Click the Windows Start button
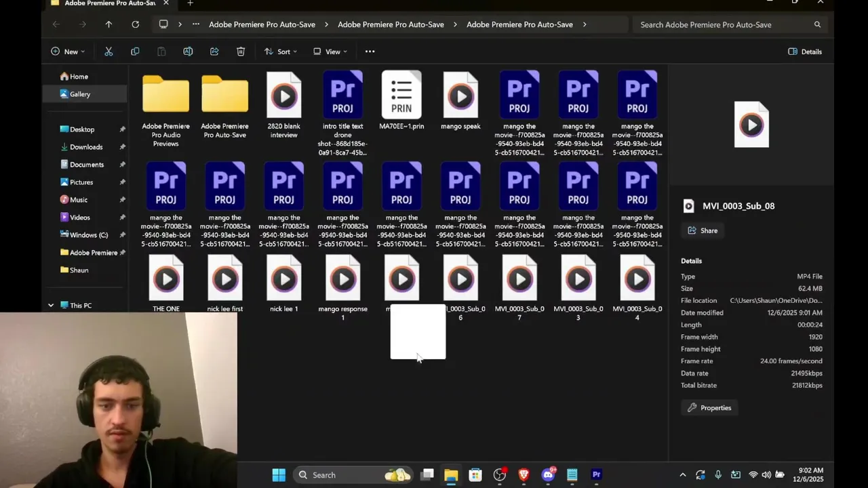Image resolution: width=868 pixels, height=488 pixels. [279, 475]
